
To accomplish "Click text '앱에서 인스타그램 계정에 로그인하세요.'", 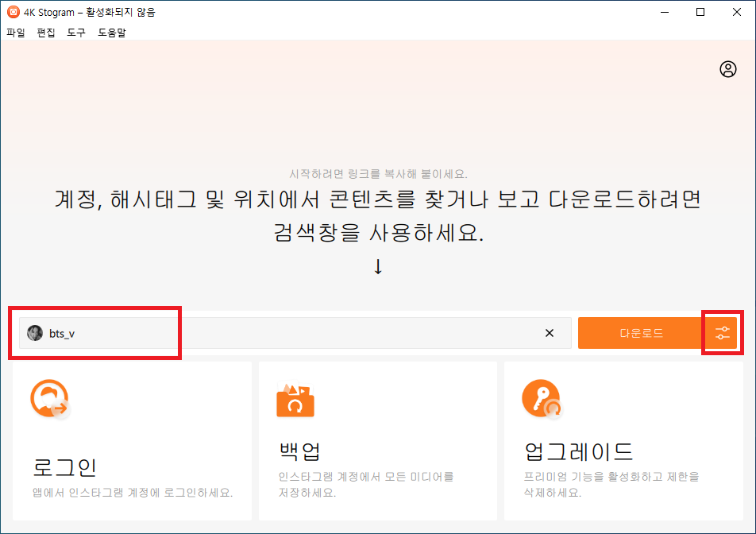I will coord(133,493).
